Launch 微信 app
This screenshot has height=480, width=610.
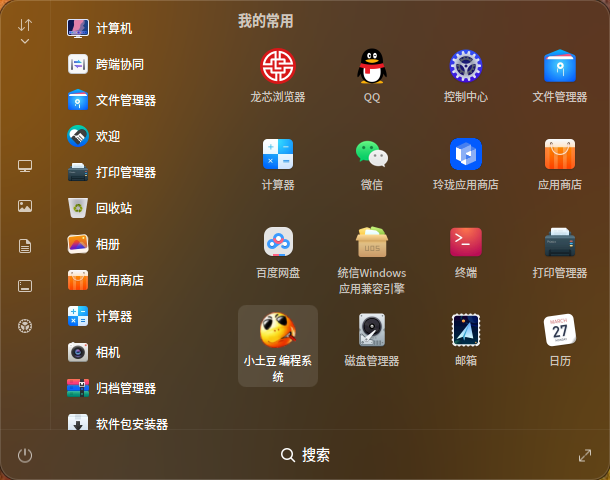(372, 163)
